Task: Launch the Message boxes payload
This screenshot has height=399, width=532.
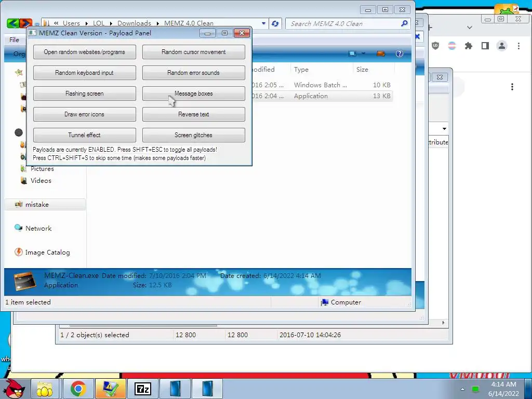Action: coord(193,94)
